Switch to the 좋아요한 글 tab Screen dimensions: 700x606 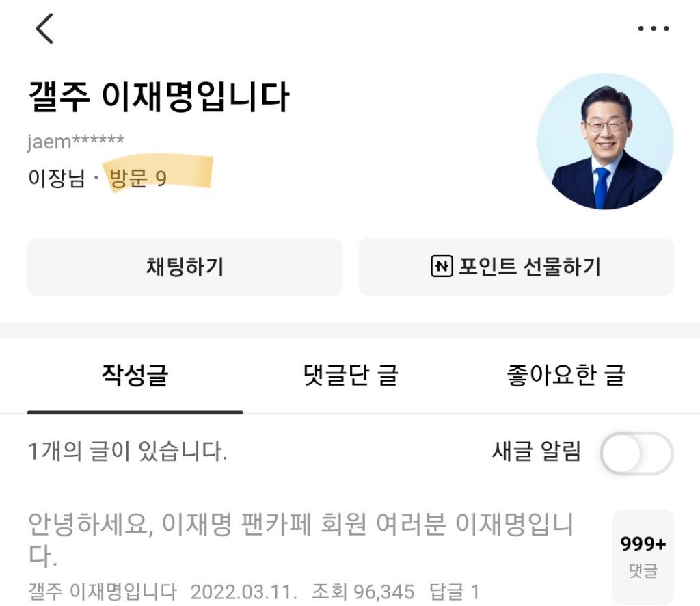[566, 375]
